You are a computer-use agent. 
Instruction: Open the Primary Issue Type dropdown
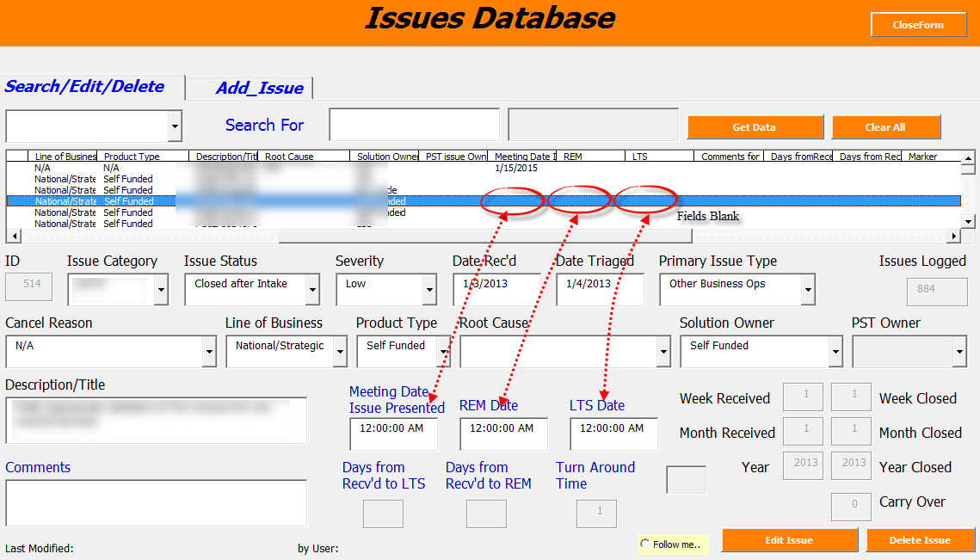(x=808, y=291)
